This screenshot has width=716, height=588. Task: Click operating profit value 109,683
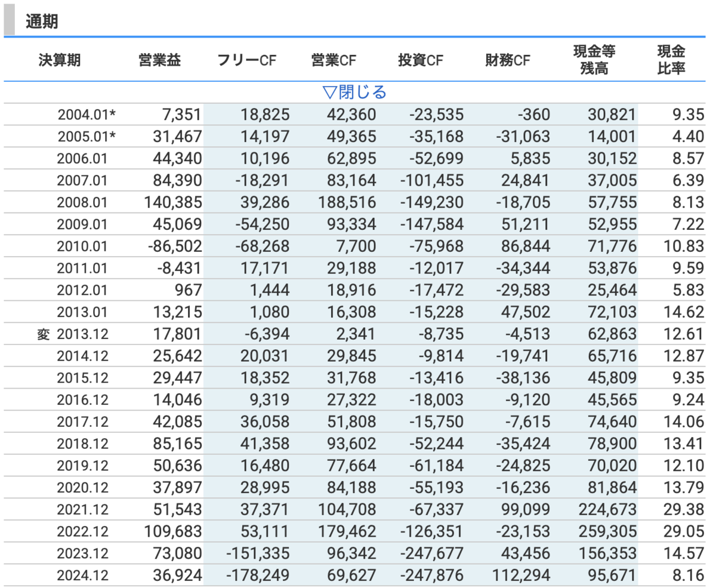[x=173, y=531]
